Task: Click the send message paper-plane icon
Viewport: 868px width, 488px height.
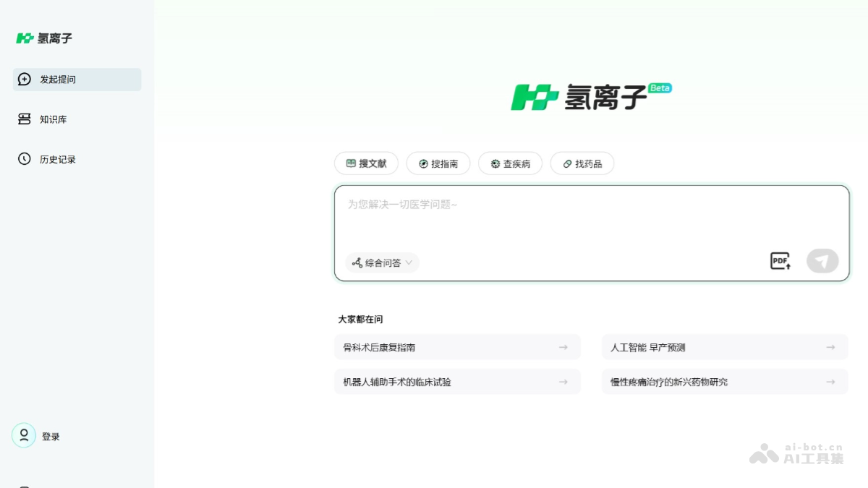Action: coord(822,260)
